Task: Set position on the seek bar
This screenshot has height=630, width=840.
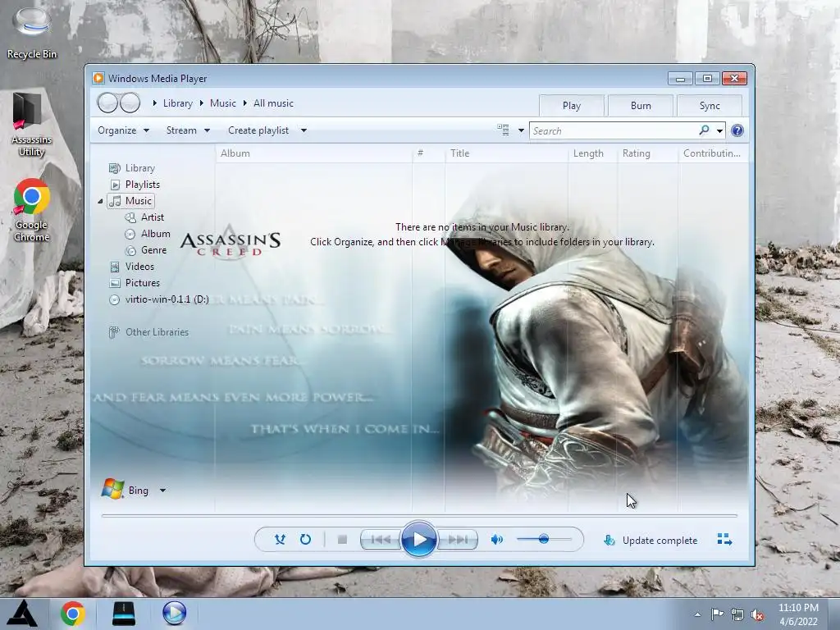Action: click(x=419, y=515)
